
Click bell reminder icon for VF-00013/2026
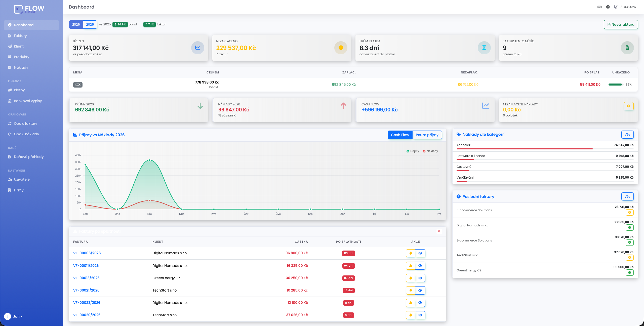[411, 278]
